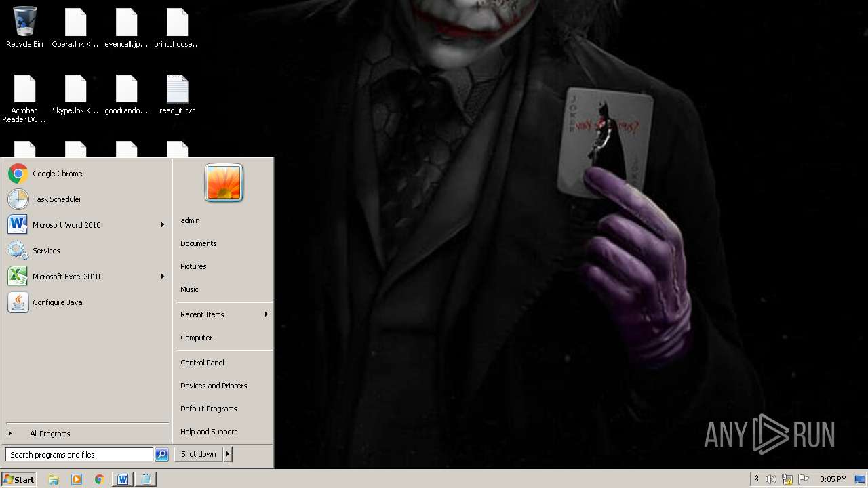This screenshot has height=488, width=868.
Task: Open Windows Explorer from the taskbar
Action: click(x=54, y=479)
